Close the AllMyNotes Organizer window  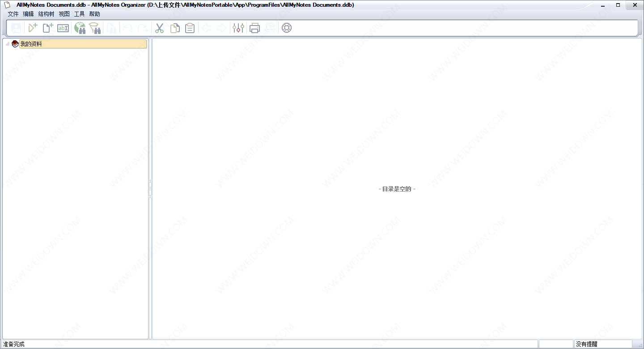click(635, 5)
